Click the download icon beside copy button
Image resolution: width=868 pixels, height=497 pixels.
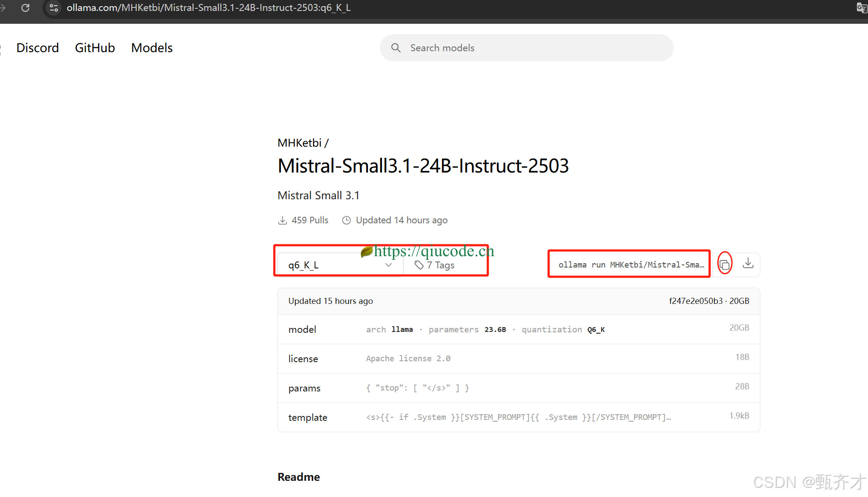pyautogui.click(x=748, y=264)
